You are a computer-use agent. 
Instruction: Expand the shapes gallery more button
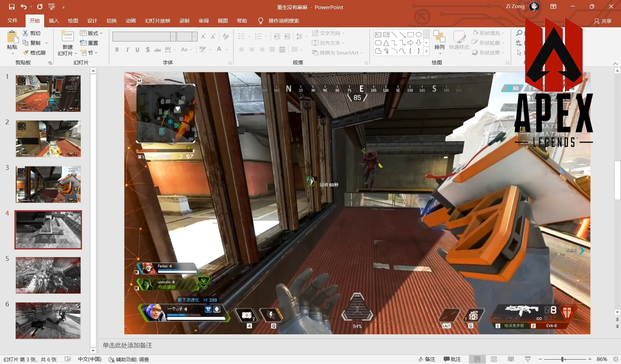(x=426, y=51)
